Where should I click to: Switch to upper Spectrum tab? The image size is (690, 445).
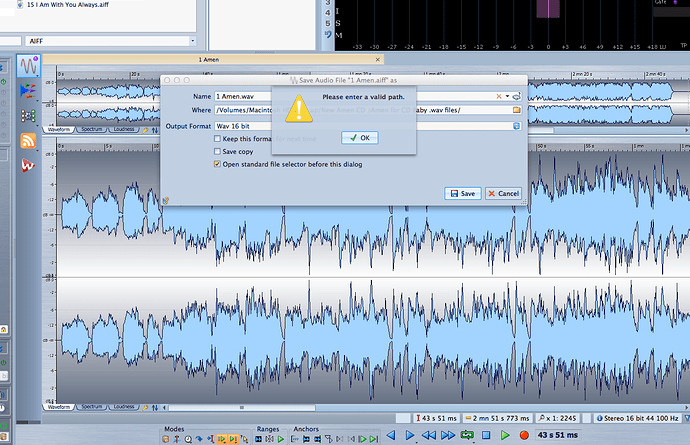tap(92, 130)
